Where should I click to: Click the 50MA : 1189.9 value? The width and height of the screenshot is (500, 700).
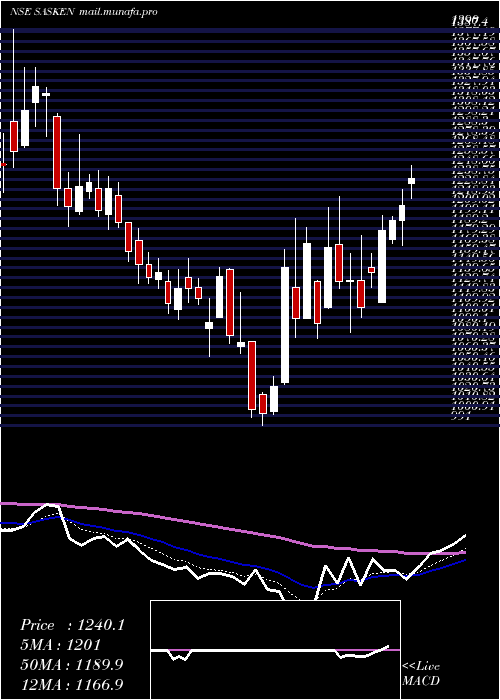coord(72,665)
